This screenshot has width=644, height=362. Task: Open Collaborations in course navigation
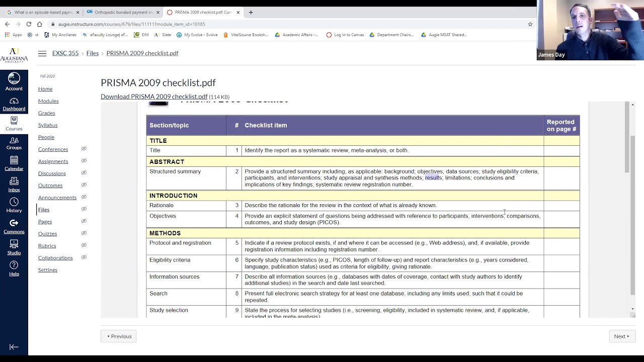pyautogui.click(x=55, y=258)
